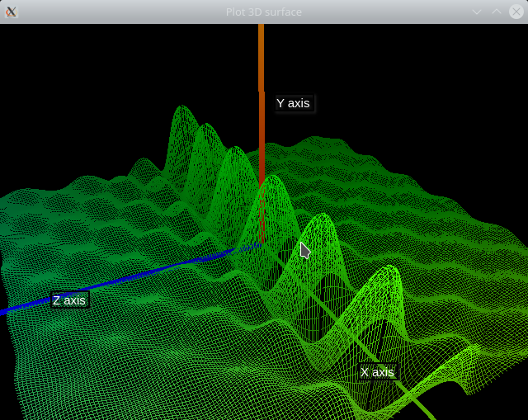Pick the third tall peak from the left
Screen dimensions: 528x420
pyautogui.click(x=237, y=150)
